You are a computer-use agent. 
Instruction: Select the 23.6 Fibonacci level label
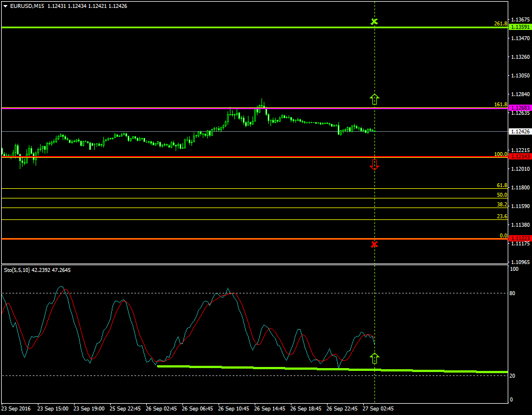502,217
